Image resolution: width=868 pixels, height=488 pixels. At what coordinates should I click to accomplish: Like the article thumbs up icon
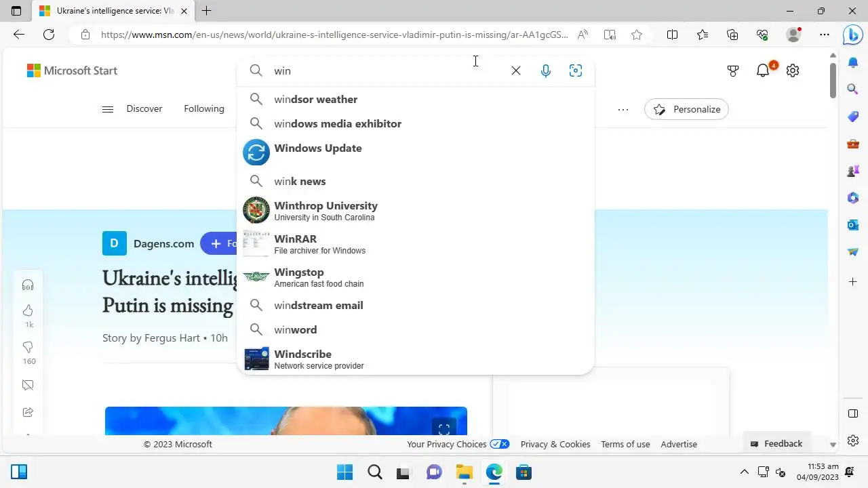tap(28, 310)
